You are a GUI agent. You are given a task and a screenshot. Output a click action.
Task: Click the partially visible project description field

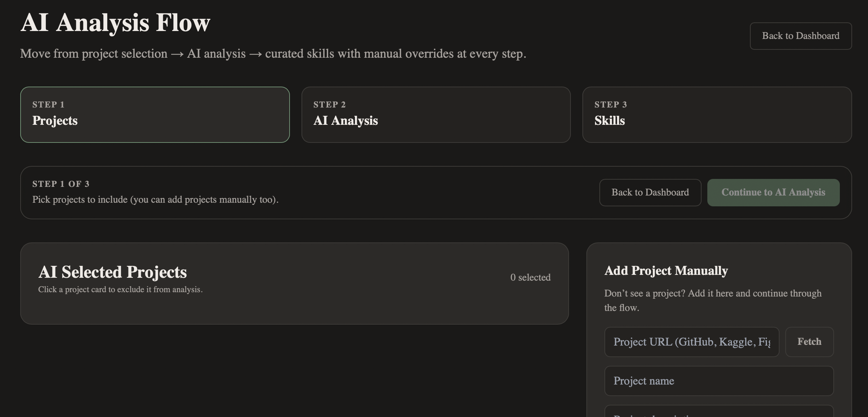click(x=719, y=412)
